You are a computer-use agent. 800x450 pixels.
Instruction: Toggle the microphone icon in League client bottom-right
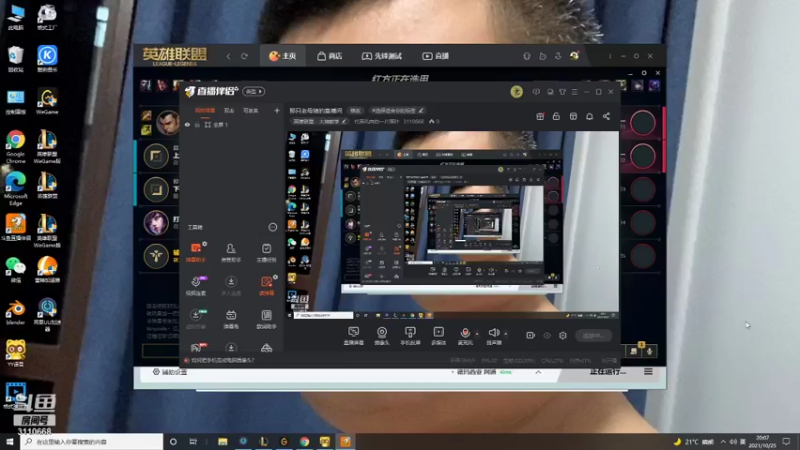[649, 351]
